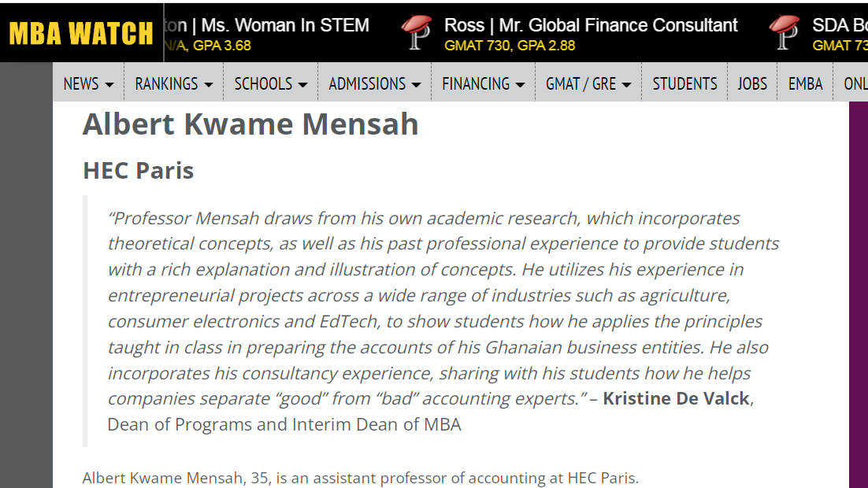868x488 pixels.
Task: Click the HEC Paris subheading
Action: point(139,170)
